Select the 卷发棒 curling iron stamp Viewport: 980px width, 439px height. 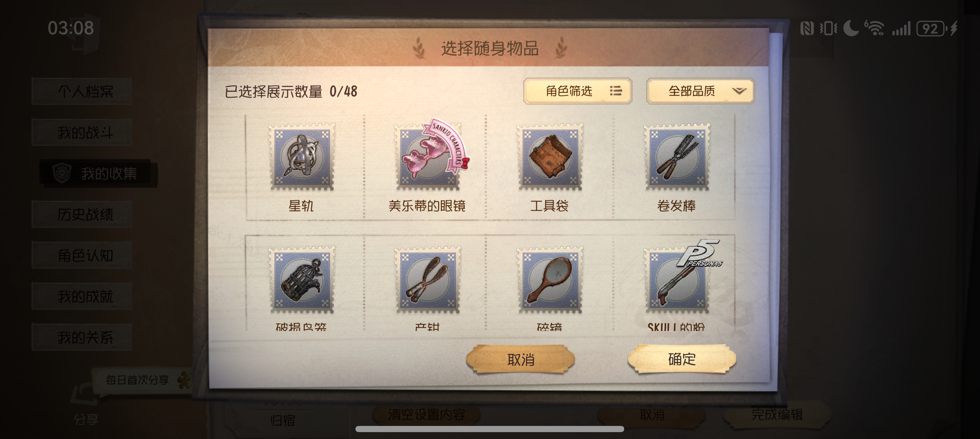[677, 157]
